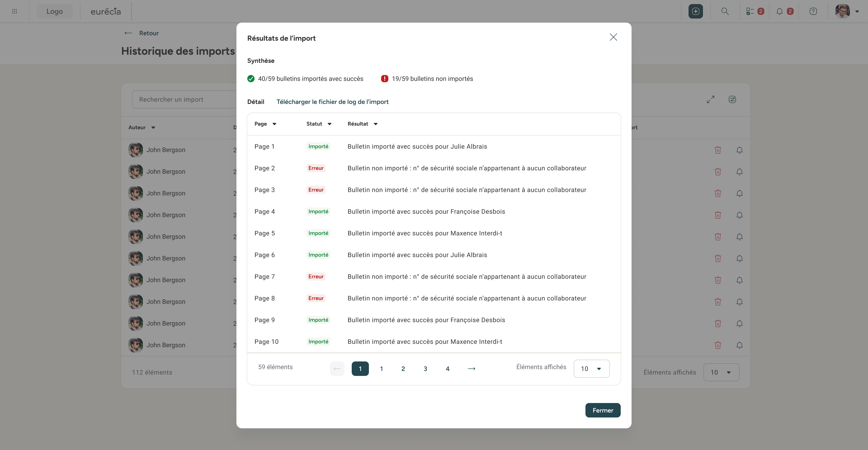Delete the first John Bergson import
Image resolution: width=868 pixels, height=450 pixels.
pos(718,150)
